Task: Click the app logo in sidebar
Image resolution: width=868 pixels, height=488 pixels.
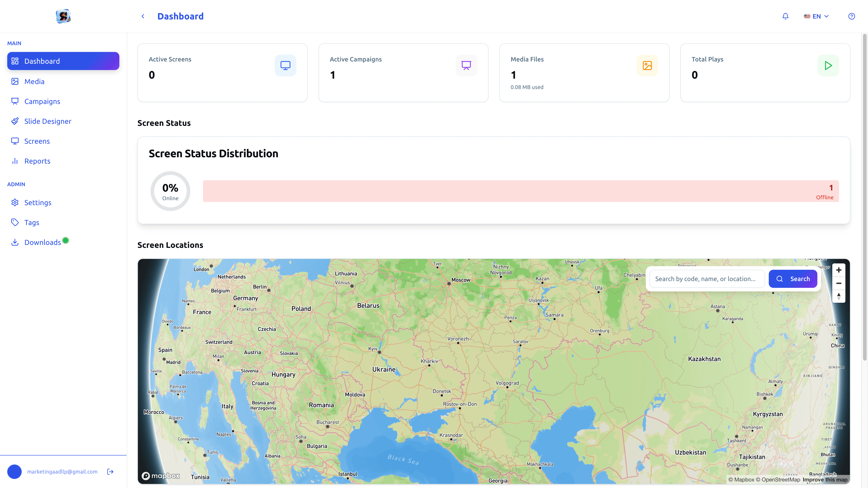Action: click(63, 16)
